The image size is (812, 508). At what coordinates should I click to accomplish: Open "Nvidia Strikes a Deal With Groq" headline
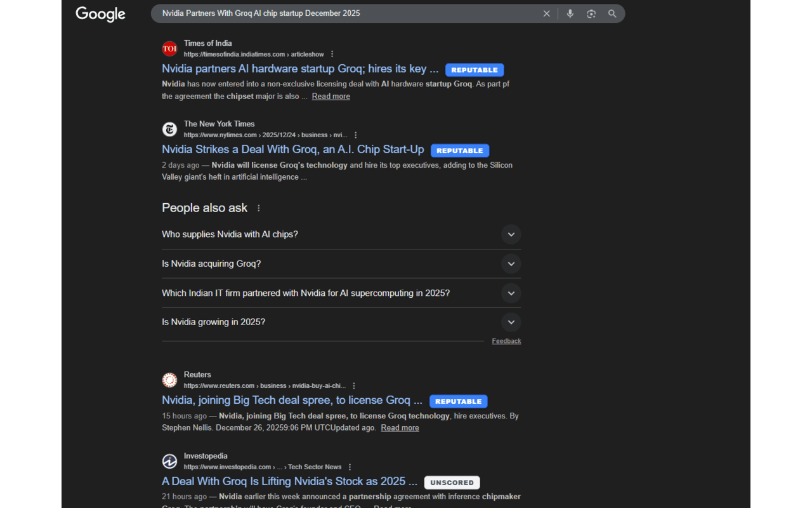coord(293,149)
